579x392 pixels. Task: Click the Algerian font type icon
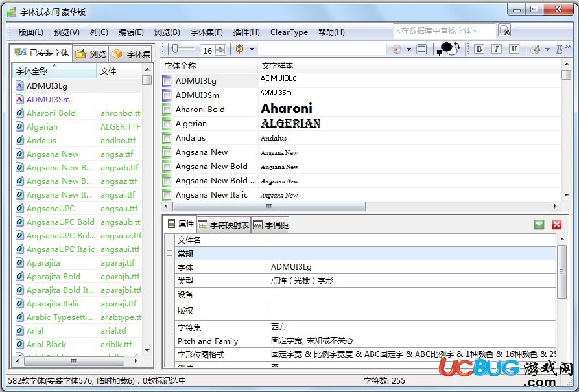[x=19, y=126]
